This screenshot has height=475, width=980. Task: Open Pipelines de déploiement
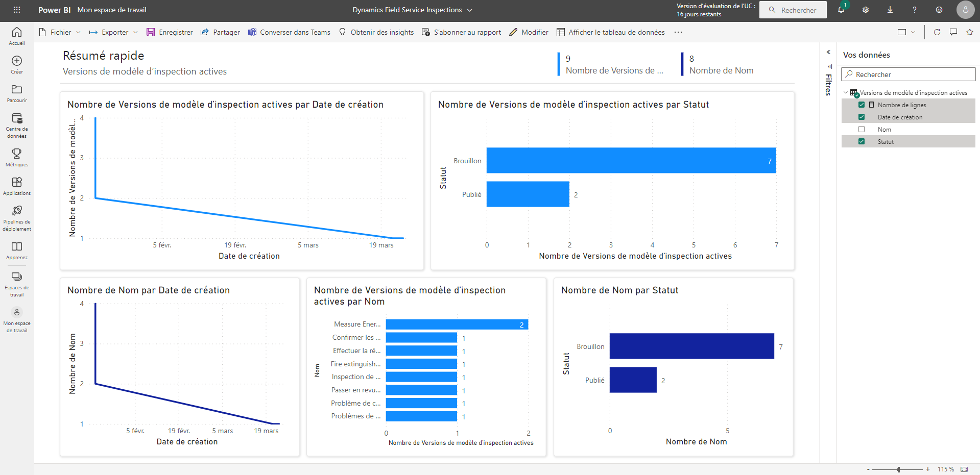coord(17,218)
